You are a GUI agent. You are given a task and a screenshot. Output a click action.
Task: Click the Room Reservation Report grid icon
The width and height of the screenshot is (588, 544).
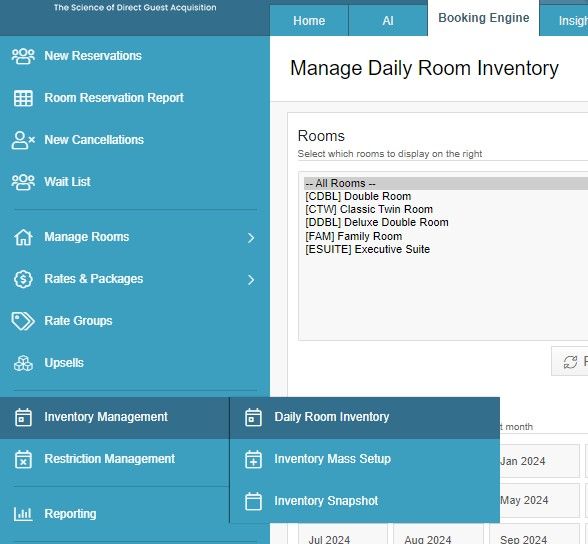[x=23, y=98]
